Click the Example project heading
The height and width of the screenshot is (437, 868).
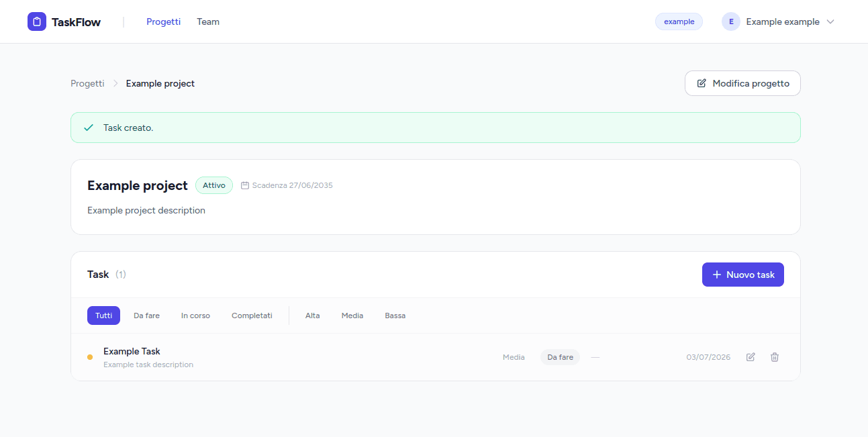[138, 185]
